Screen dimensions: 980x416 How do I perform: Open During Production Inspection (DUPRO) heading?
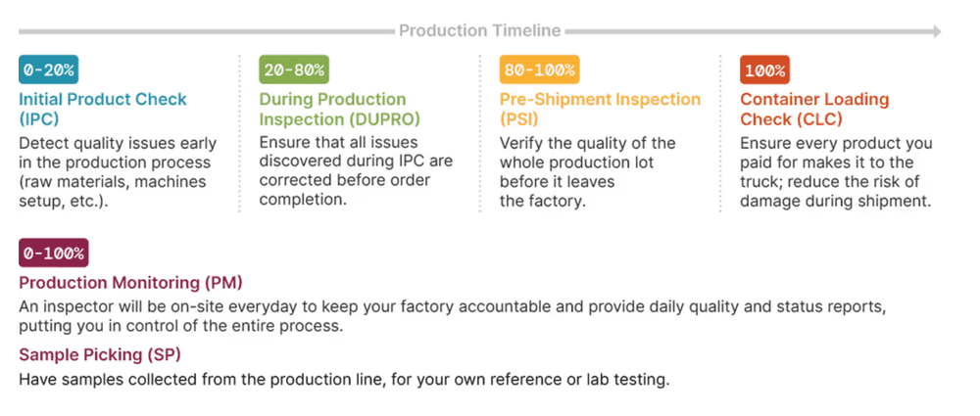coord(339,109)
